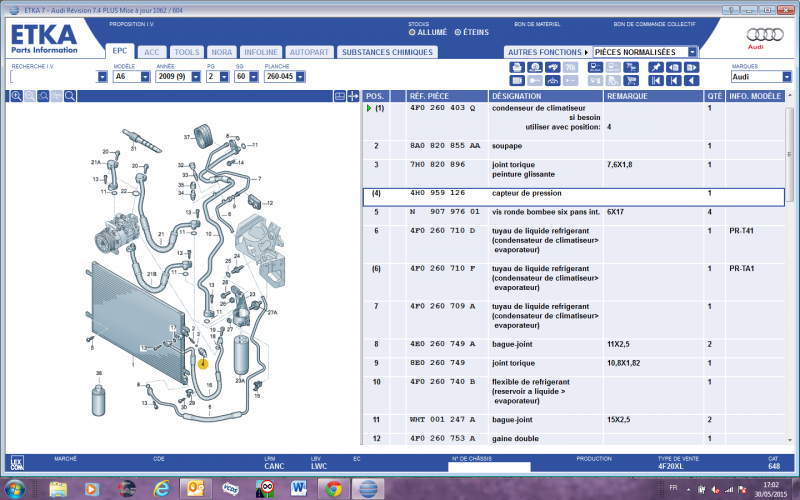Jump to first illustration arrow icon
800x500 pixels.
(x=656, y=80)
